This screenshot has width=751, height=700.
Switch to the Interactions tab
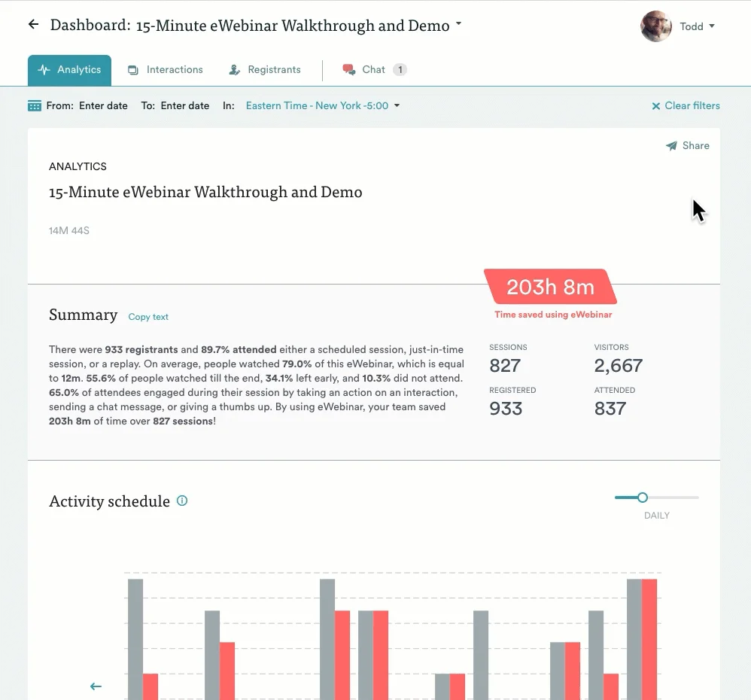click(166, 69)
